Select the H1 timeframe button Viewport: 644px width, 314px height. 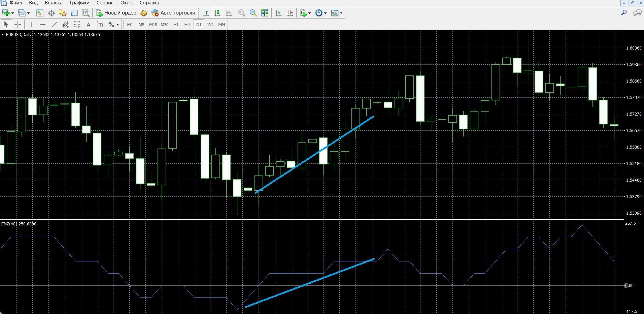pos(176,25)
